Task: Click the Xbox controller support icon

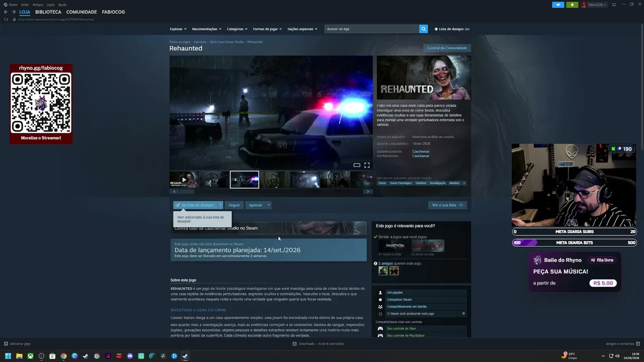Action: pos(380,329)
